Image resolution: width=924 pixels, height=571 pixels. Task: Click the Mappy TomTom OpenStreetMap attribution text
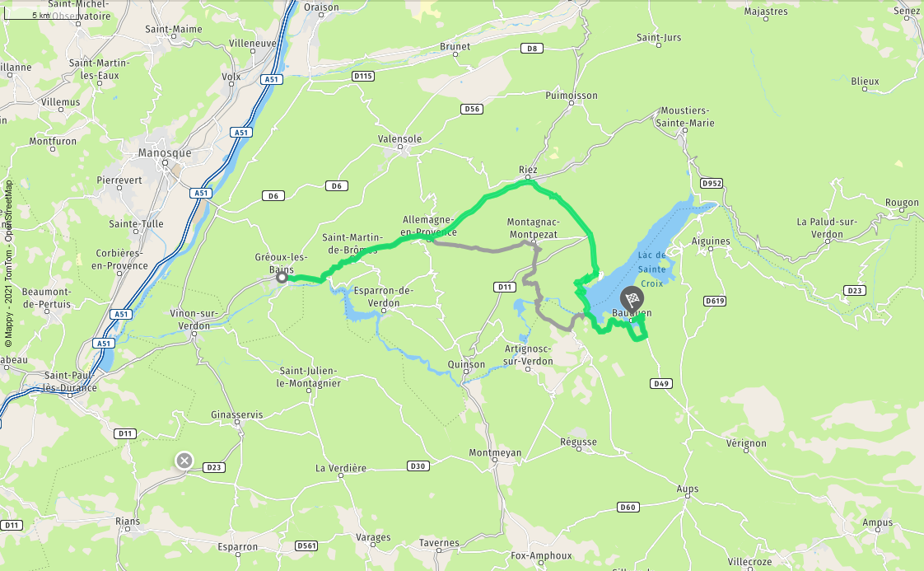coord(8,263)
